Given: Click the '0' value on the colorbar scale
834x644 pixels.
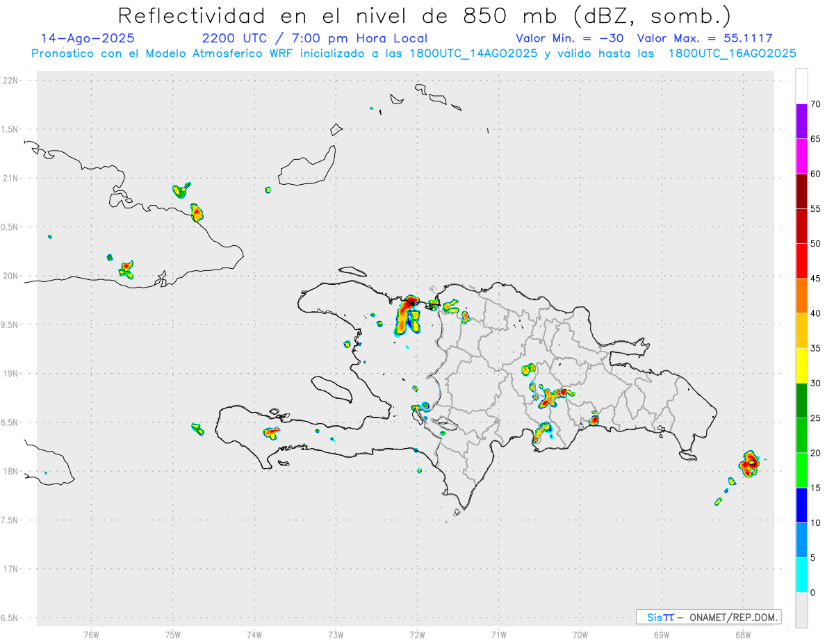Looking at the screenshot, I should [x=813, y=593].
